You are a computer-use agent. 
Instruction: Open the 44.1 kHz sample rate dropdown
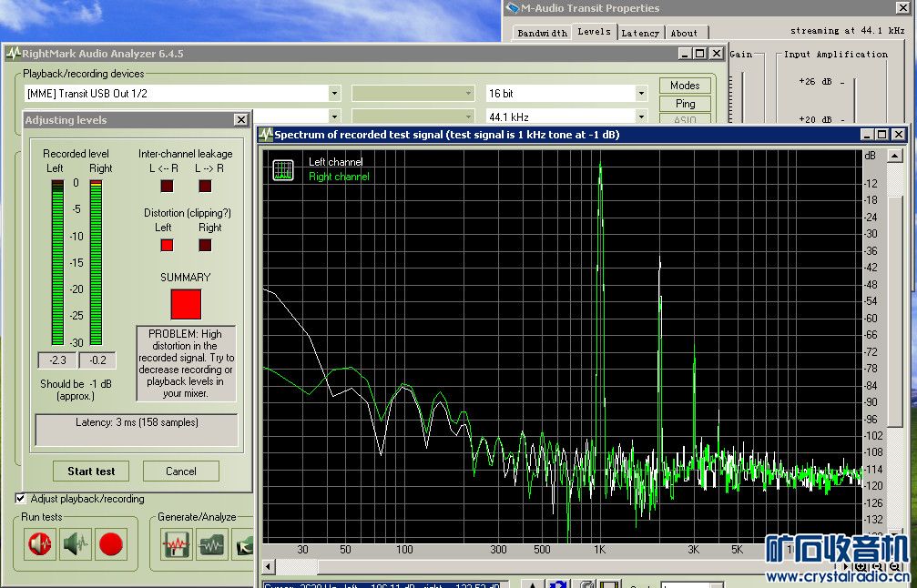point(641,117)
